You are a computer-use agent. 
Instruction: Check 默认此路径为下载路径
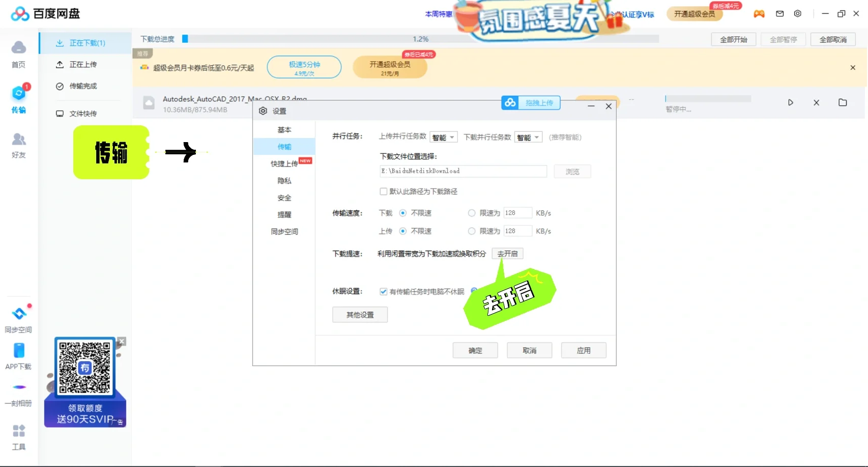(x=384, y=191)
